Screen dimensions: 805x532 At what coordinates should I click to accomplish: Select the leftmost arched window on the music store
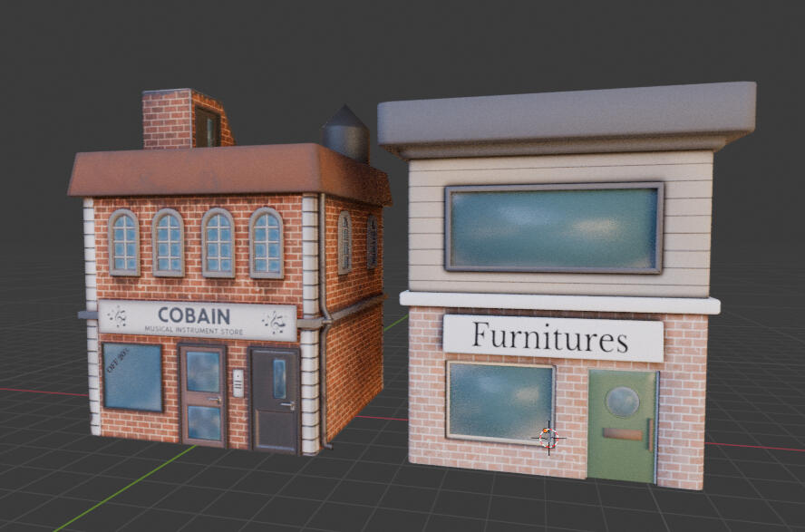pos(124,242)
